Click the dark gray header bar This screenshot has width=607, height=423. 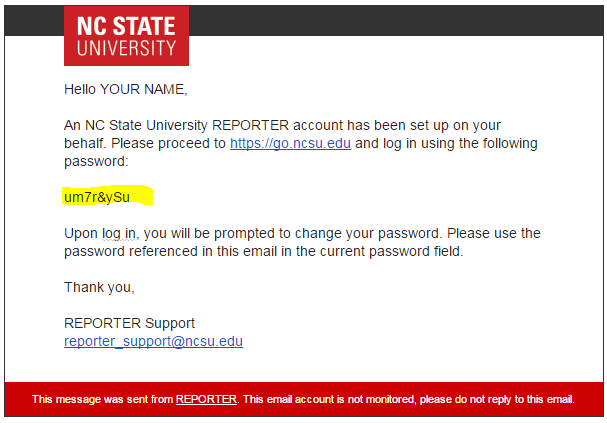click(396, 21)
